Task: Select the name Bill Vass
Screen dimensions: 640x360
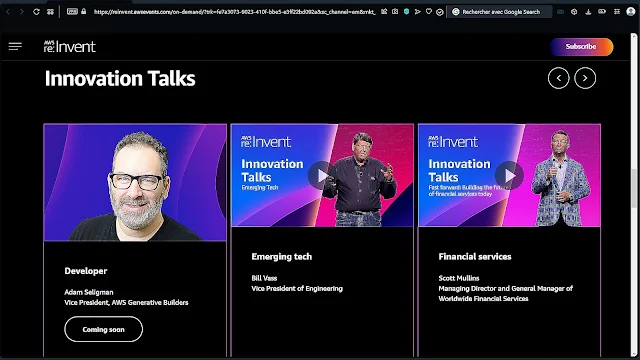Action: pos(264,278)
